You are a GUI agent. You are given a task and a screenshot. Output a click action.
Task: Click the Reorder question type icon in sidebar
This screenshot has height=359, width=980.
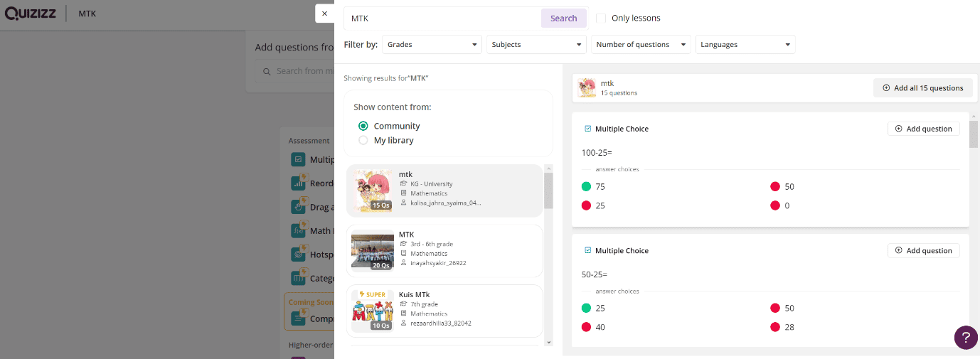[299, 183]
